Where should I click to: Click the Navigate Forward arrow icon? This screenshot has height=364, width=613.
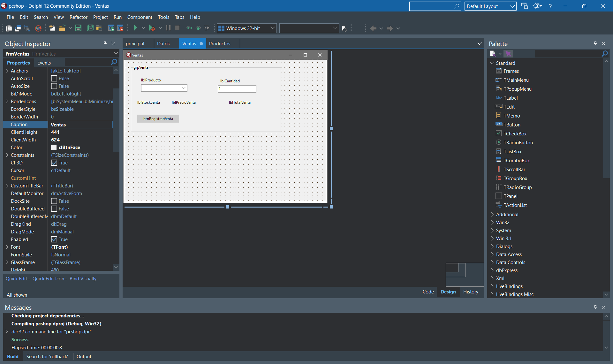(390, 28)
